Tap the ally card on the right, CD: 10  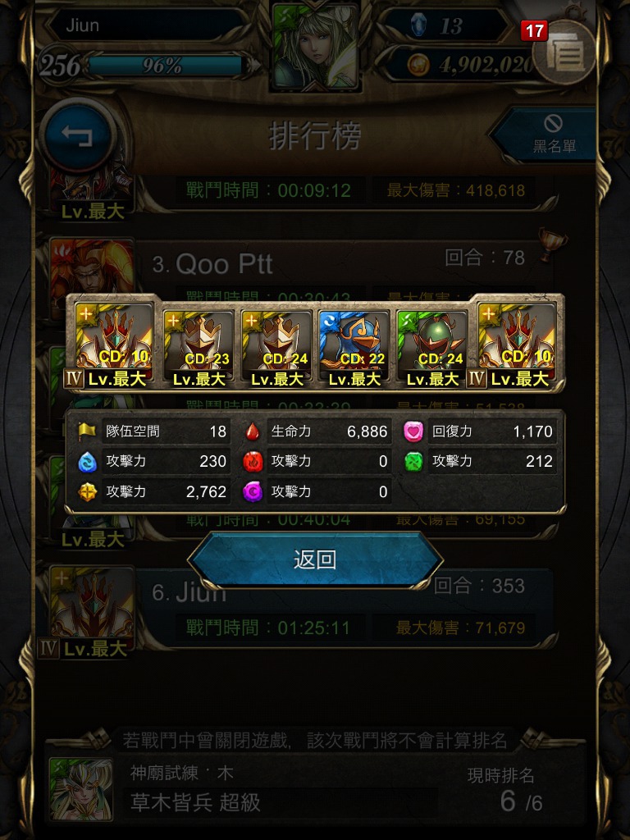pos(517,345)
